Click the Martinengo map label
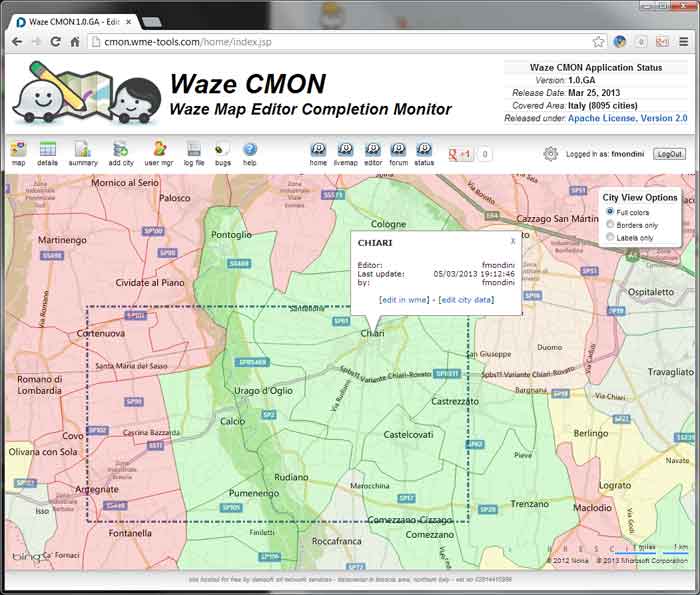Image resolution: width=700 pixels, height=595 pixels. coord(62,240)
